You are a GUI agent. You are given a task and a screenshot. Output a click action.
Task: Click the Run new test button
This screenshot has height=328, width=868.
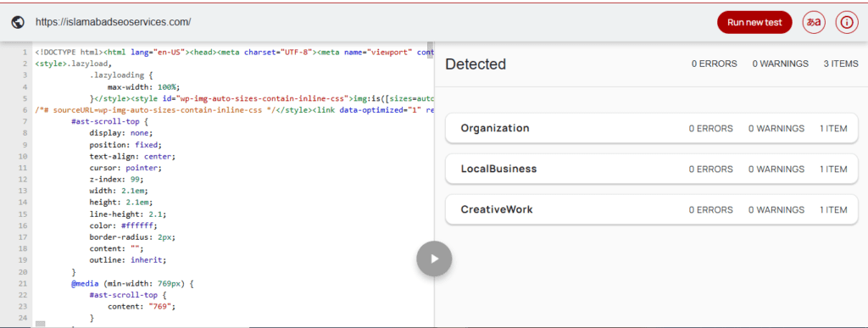coord(754,23)
